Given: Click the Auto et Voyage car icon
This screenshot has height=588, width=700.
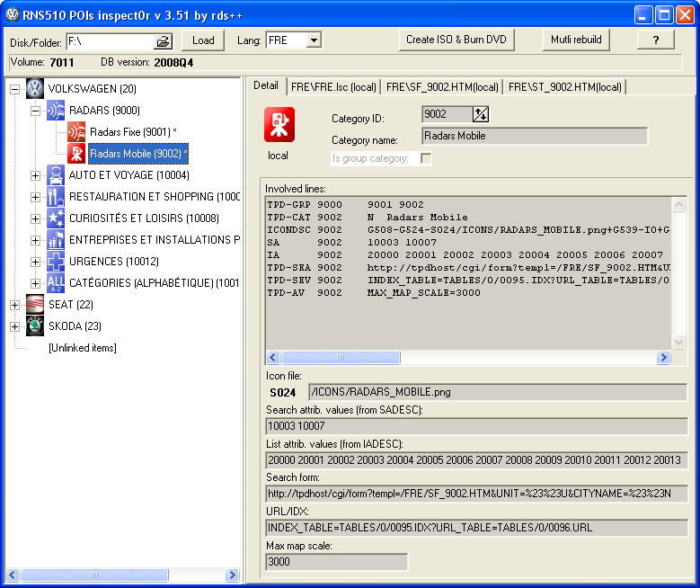Looking at the screenshot, I should pyautogui.click(x=56, y=175).
